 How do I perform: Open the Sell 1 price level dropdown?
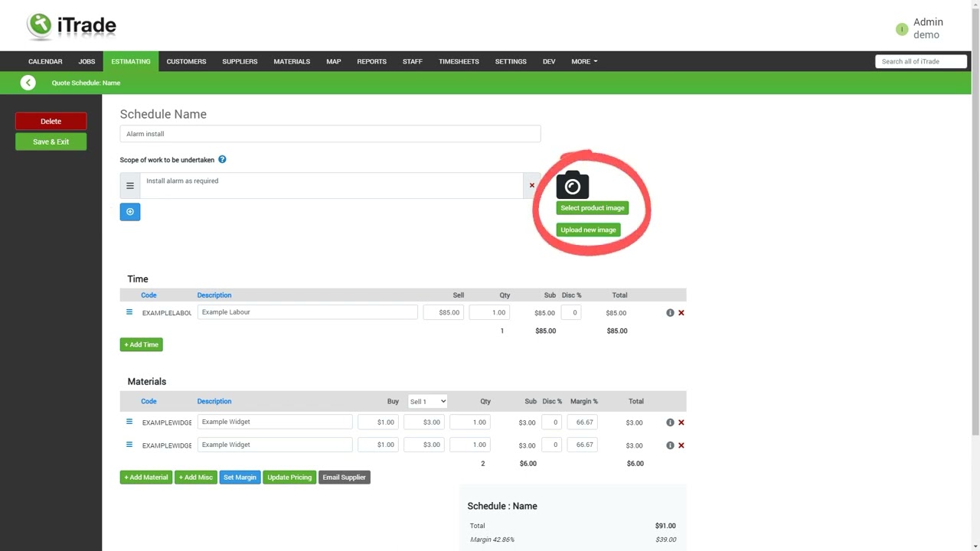click(428, 401)
